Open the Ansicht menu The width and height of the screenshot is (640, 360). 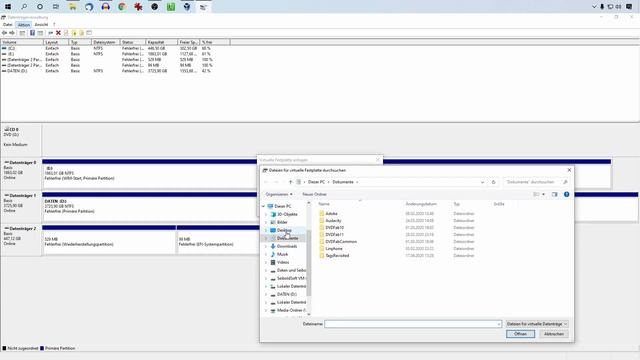41,25
